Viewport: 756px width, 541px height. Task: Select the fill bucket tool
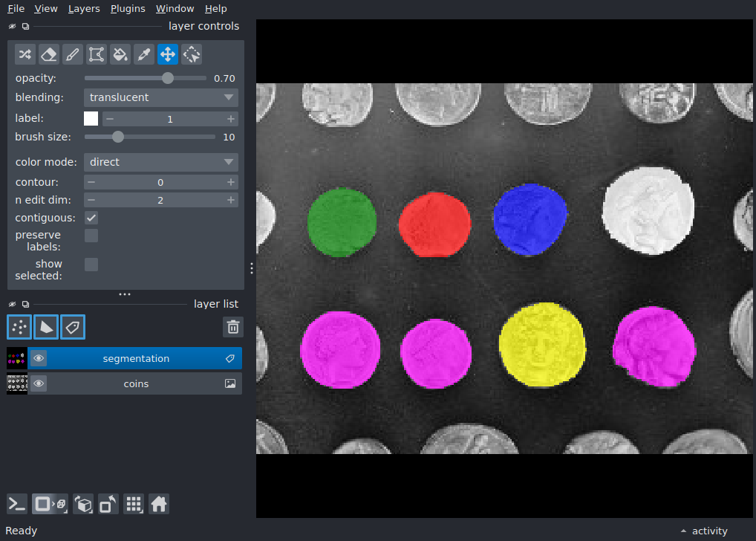(120, 54)
